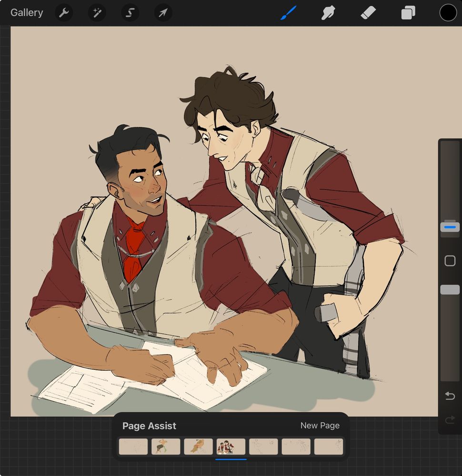The width and height of the screenshot is (462, 476).
Task: Open the fifth page thumbnail
Action: (263, 446)
